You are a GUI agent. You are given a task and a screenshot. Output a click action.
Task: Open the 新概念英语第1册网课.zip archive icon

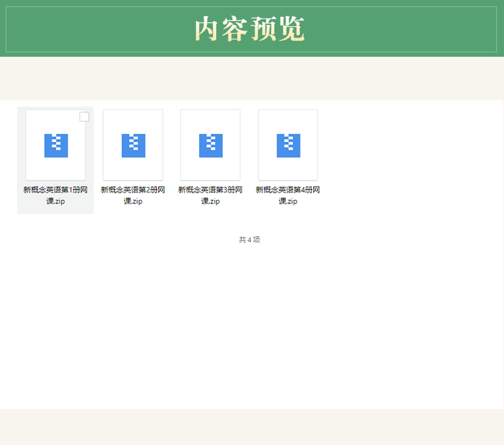tap(56, 145)
